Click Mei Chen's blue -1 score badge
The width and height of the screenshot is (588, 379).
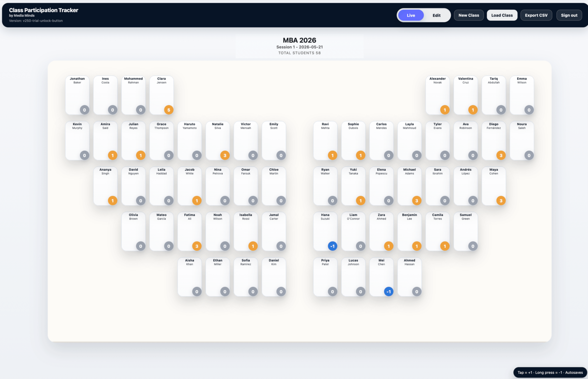[x=388, y=292]
